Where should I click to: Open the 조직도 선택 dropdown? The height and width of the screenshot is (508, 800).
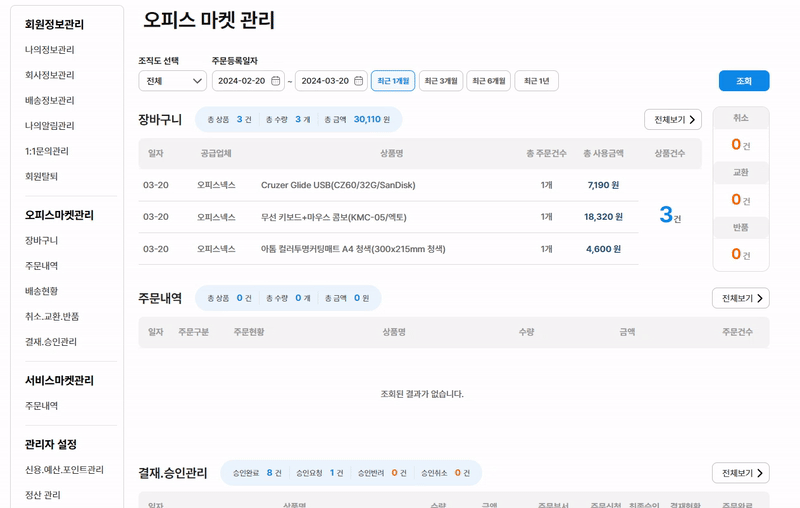pos(172,81)
